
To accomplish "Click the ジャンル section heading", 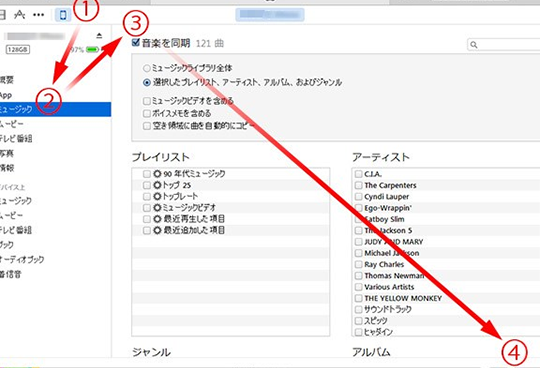I will click(152, 352).
